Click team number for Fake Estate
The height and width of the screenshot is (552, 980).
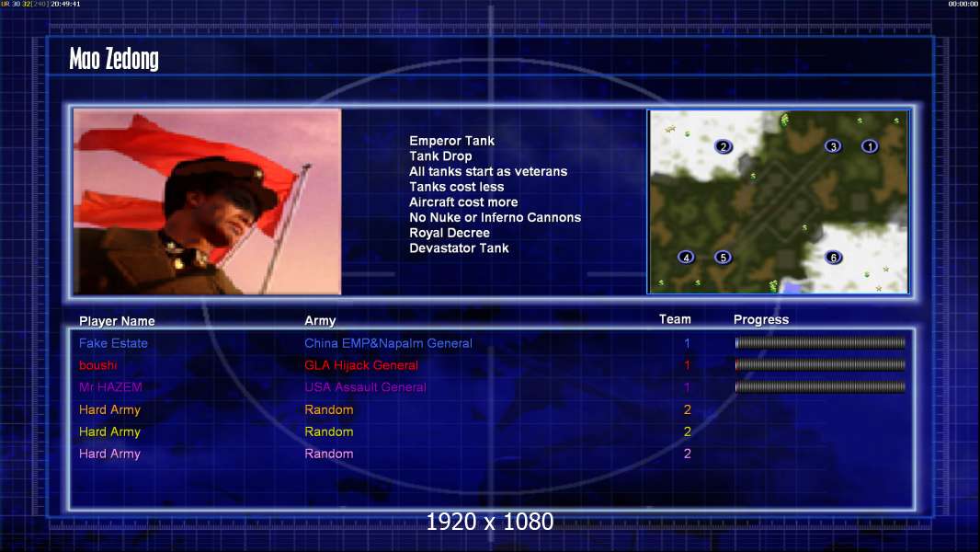[x=687, y=343]
